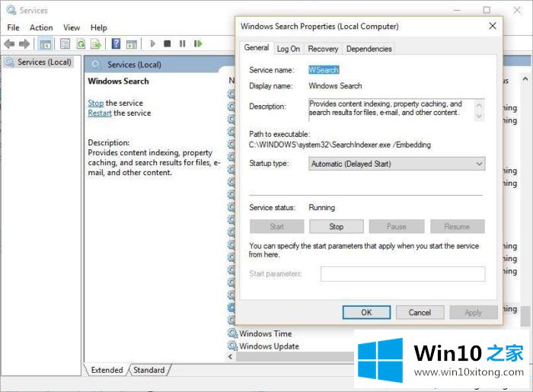Click the Resume button in Properties dialog

[x=457, y=227]
